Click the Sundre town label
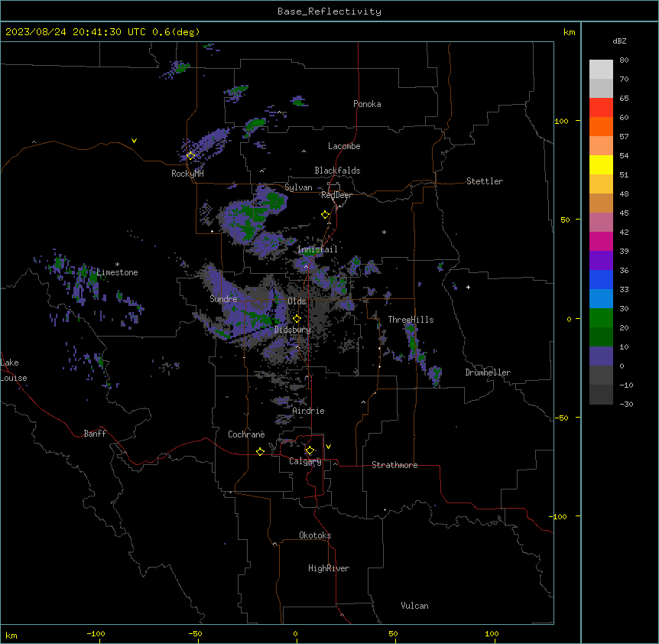 (223, 299)
